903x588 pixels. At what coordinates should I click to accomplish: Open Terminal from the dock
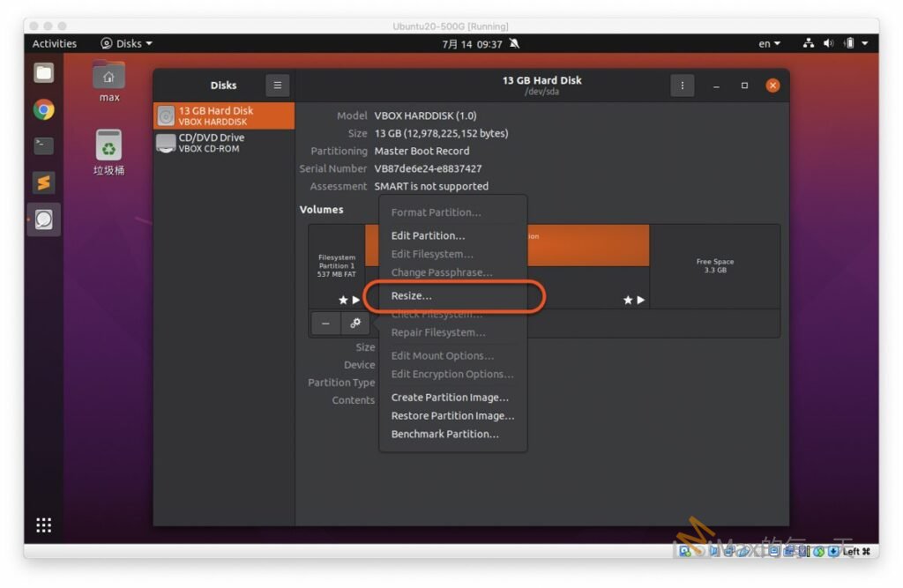(x=44, y=145)
